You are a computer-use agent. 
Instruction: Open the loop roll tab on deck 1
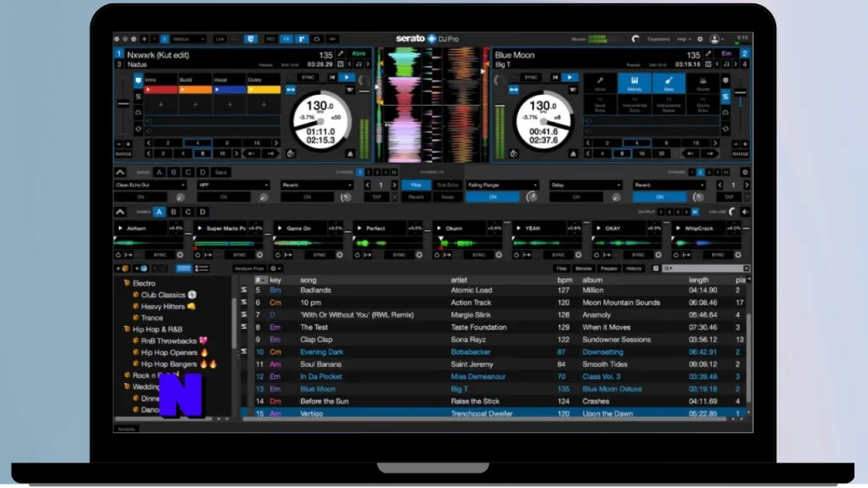point(138,129)
